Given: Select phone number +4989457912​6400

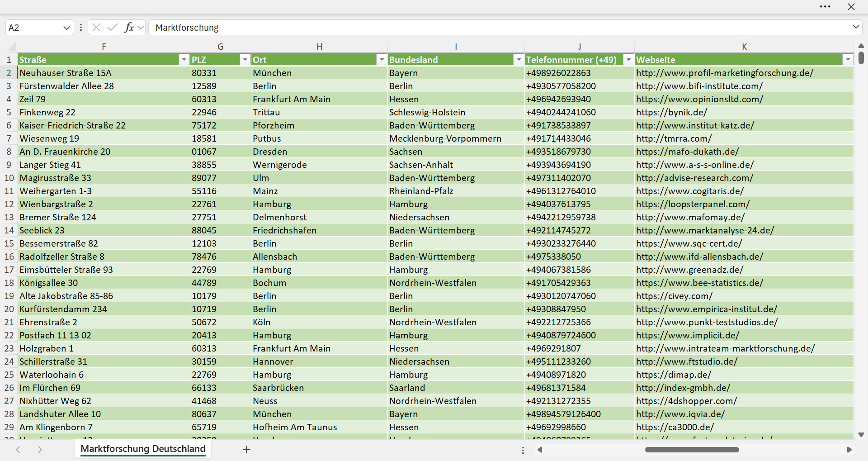Looking at the screenshot, I should click(x=580, y=414).
